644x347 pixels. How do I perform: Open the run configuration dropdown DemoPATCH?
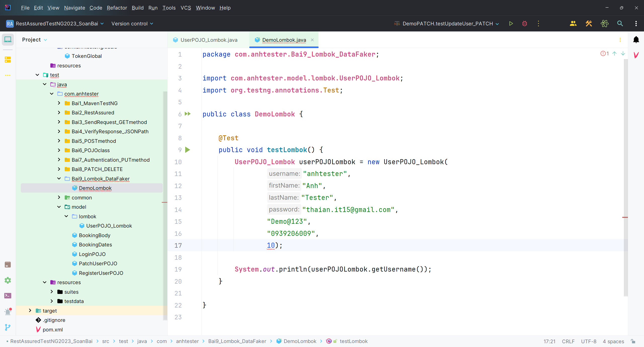(x=447, y=24)
